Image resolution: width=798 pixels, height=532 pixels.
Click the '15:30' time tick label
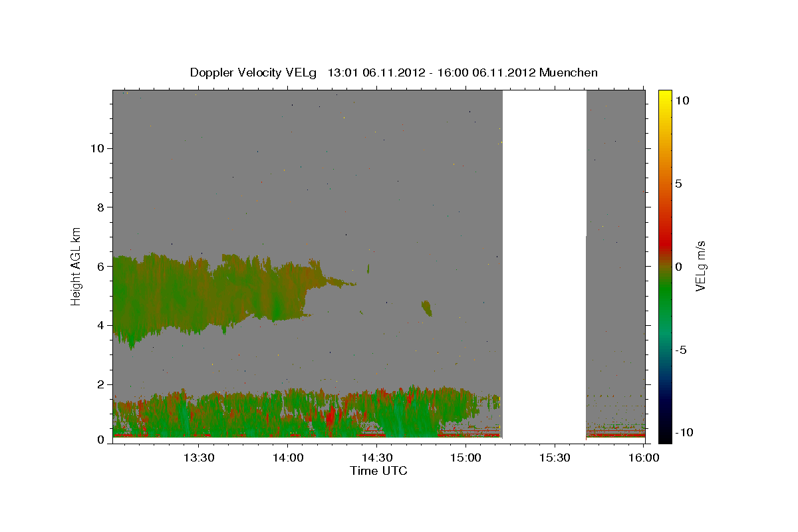(555, 458)
